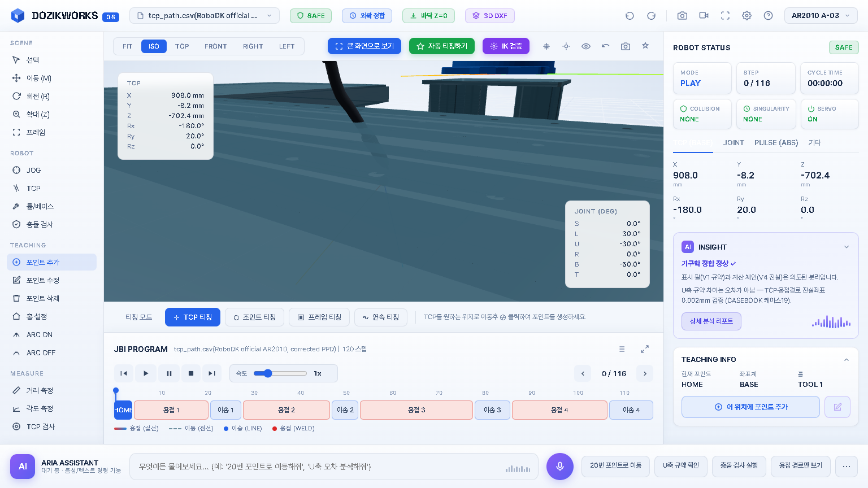Toggle SAFE status badge in top bar
Image resolution: width=868 pixels, height=488 pixels.
[311, 16]
